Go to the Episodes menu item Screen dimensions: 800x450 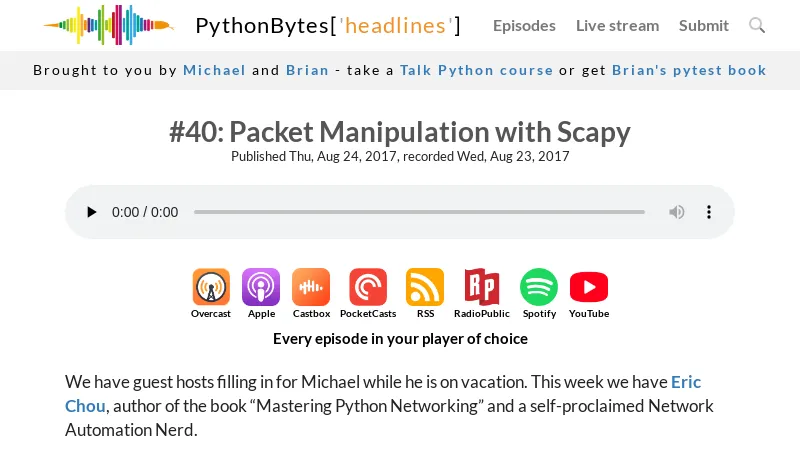tap(524, 25)
